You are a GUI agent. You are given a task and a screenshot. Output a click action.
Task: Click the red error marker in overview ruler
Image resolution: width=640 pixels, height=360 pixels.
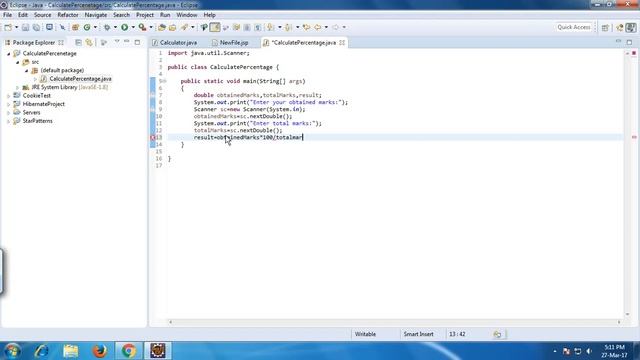pyautogui.click(x=634, y=138)
